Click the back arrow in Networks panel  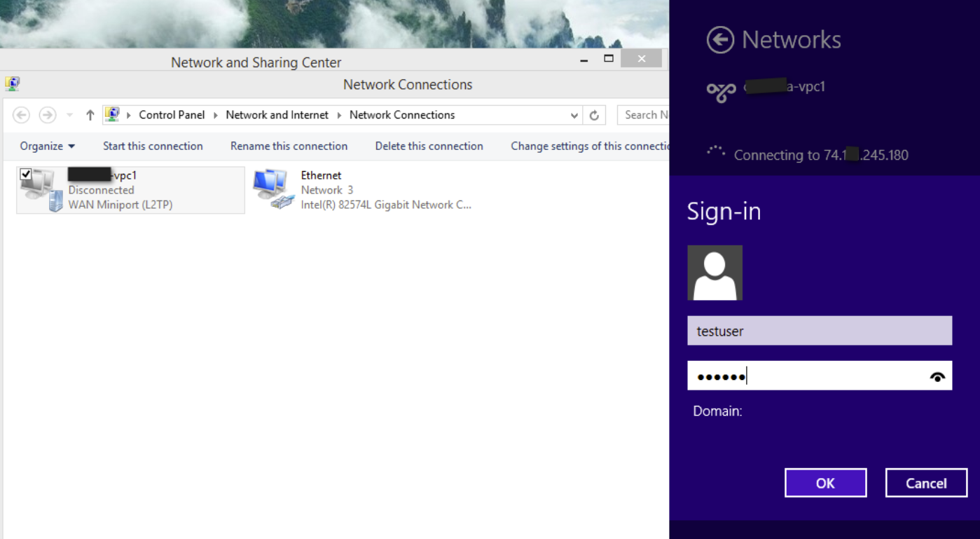(x=719, y=40)
